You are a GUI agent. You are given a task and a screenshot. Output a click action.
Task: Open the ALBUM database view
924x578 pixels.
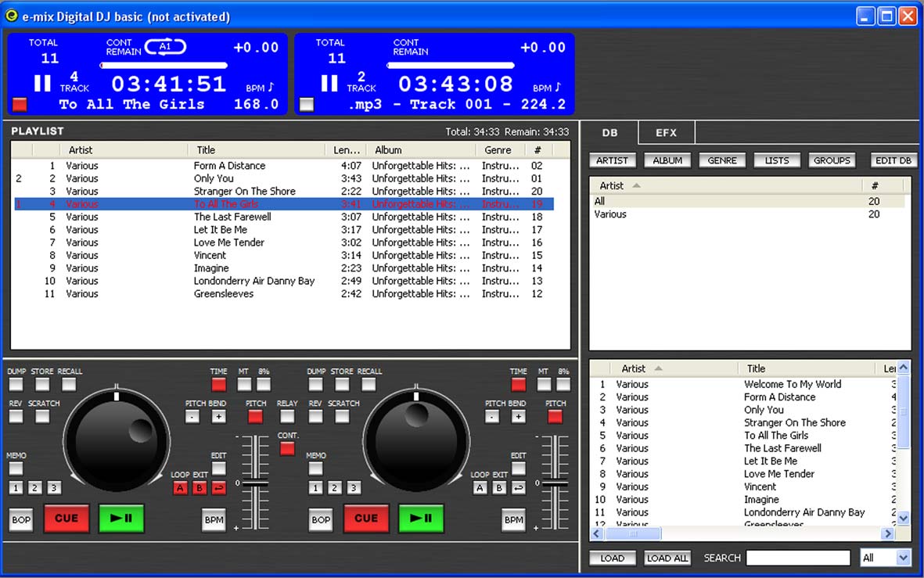pyautogui.click(x=667, y=160)
